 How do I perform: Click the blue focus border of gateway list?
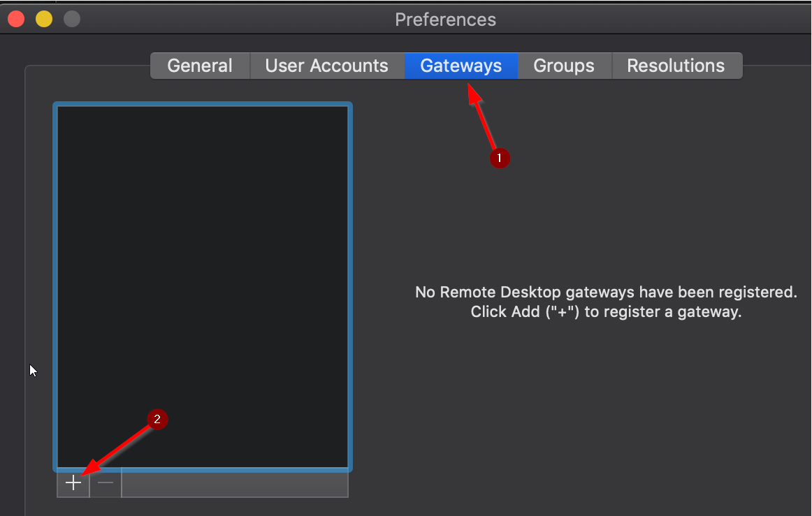click(x=203, y=104)
